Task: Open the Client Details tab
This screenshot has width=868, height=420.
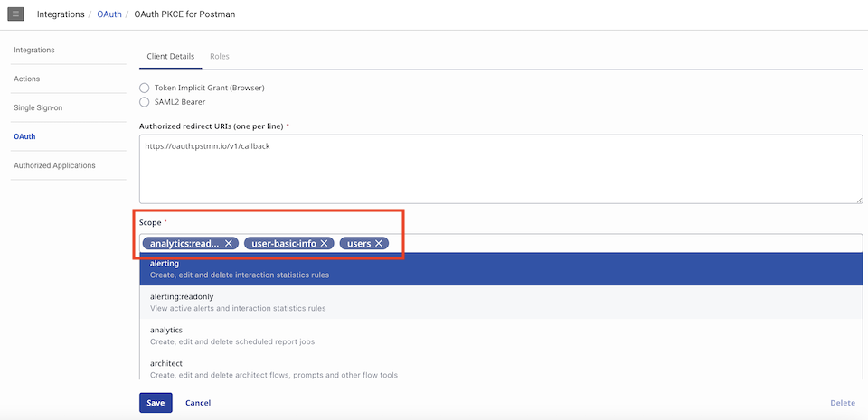Action: tap(170, 56)
